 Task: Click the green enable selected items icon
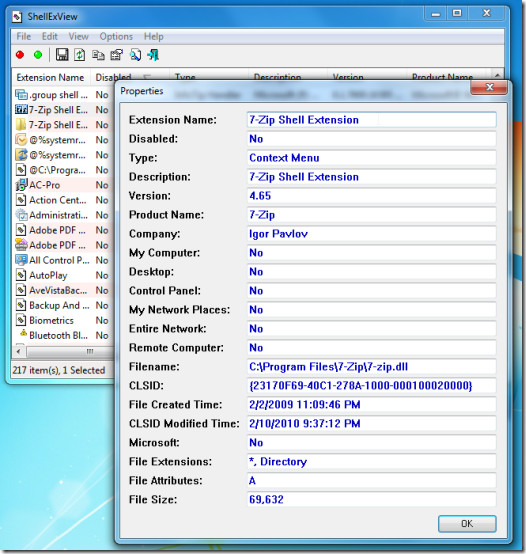[x=38, y=55]
